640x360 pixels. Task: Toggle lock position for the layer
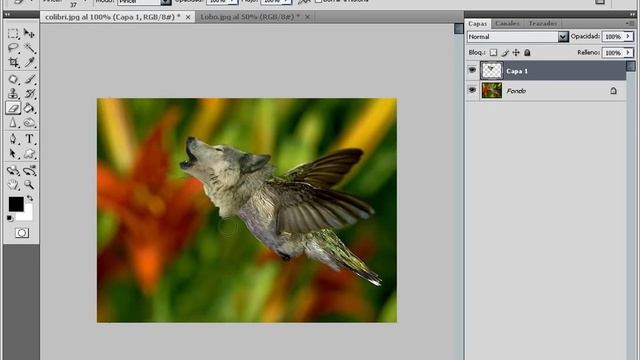click(x=516, y=53)
